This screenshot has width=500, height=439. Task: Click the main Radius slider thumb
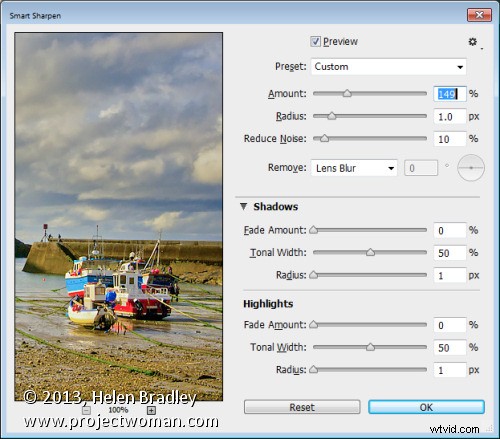click(x=332, y=116)
